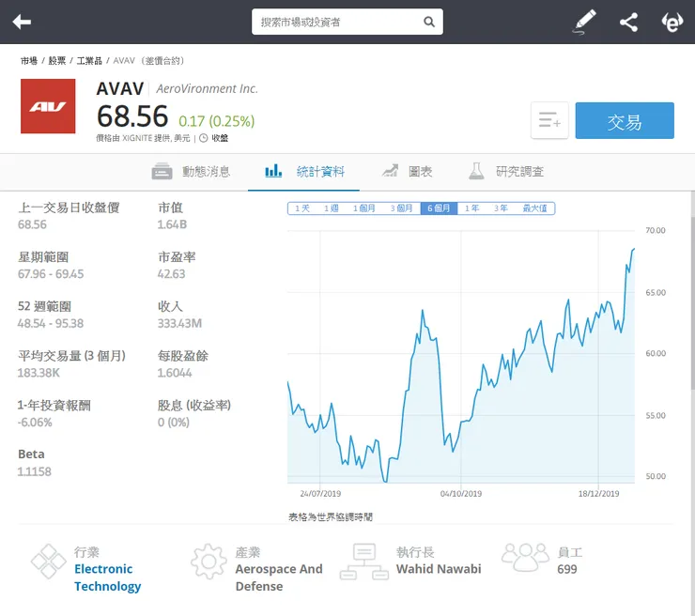
Task: Click the rising chart icon
Action: click(390, 171)
